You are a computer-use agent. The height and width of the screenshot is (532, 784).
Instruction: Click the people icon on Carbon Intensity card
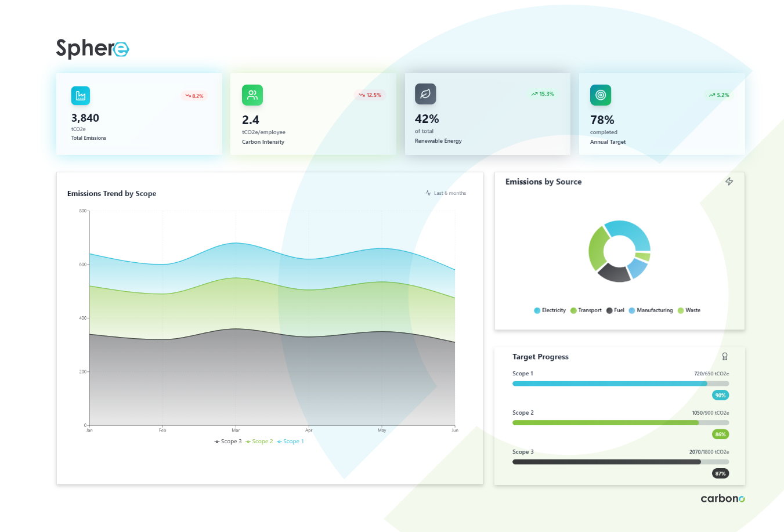pyautogui.click(x=252, y=95)
